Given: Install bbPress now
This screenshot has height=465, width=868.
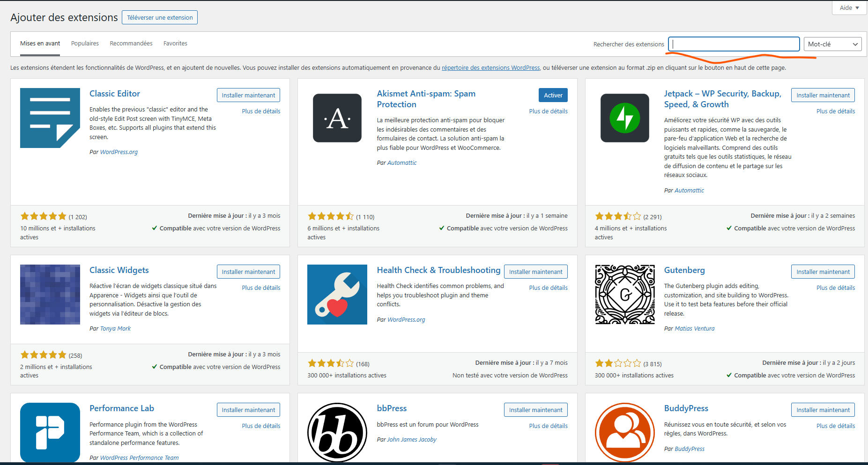Looking at the screenshot, I should [x=536, y=410].
